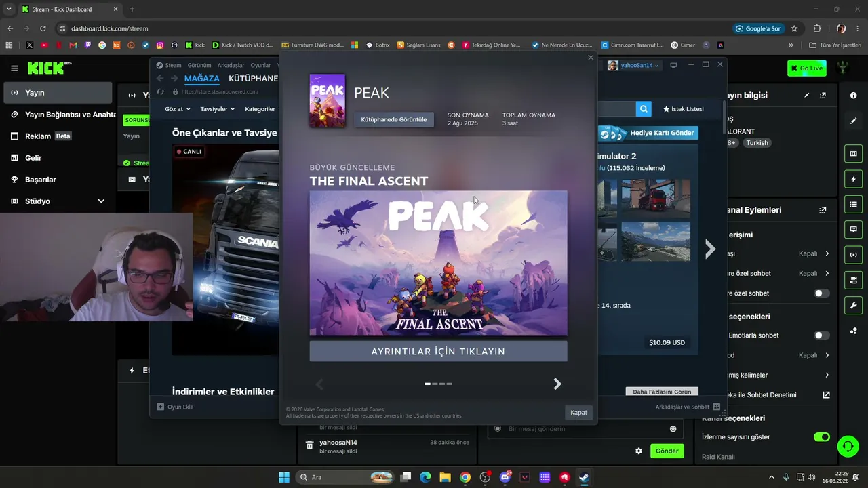Open Reklam Beta in Kick sidebar
Viewport: 868px width, 488px height.
click(x=56, y=136)
